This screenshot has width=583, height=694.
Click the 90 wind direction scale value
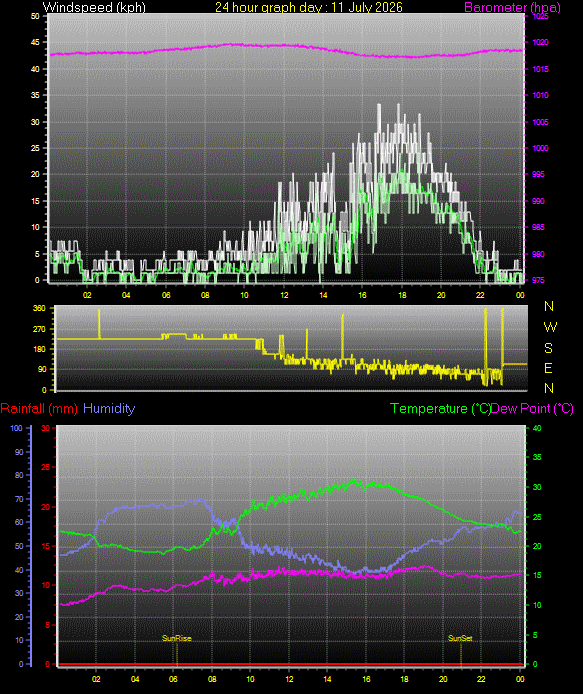point(42,369)
